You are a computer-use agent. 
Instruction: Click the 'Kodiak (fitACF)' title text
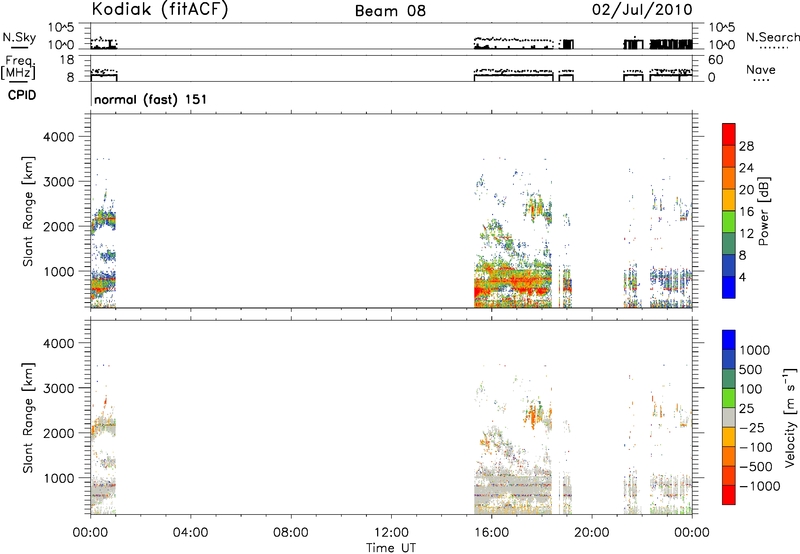pyautogui.click(x=160, y=9)
